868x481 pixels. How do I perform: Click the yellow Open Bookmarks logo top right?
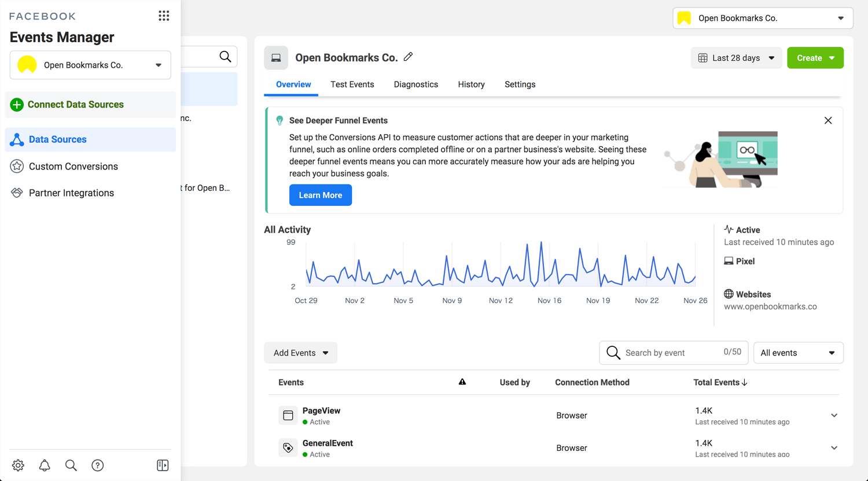tap(684, 18)
